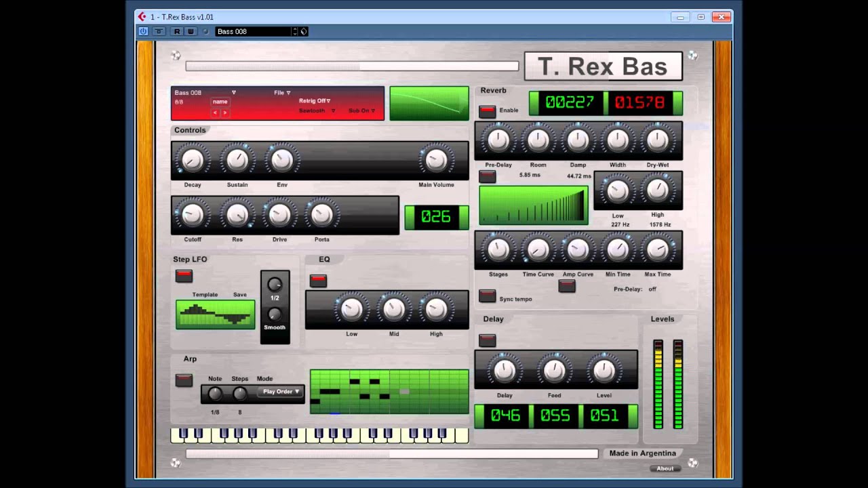Open the Bass 008 preset field in host toolbar

(254, 31)
